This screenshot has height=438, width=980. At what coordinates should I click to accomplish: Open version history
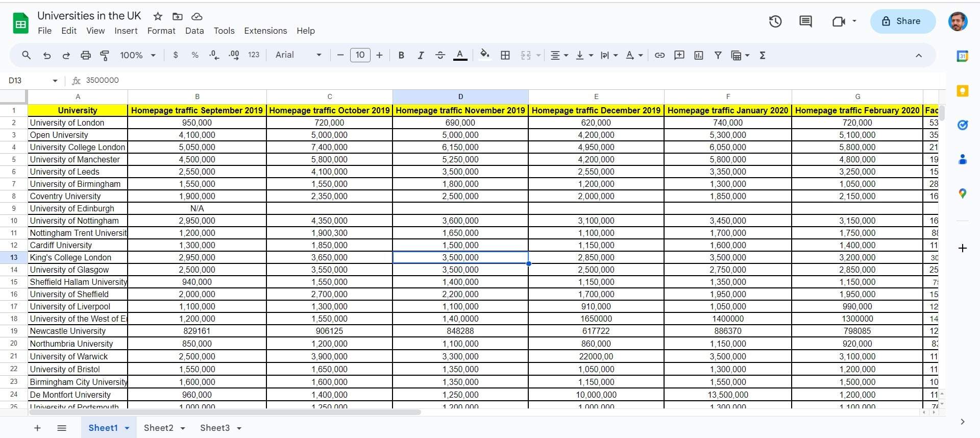tap(775, 21)
